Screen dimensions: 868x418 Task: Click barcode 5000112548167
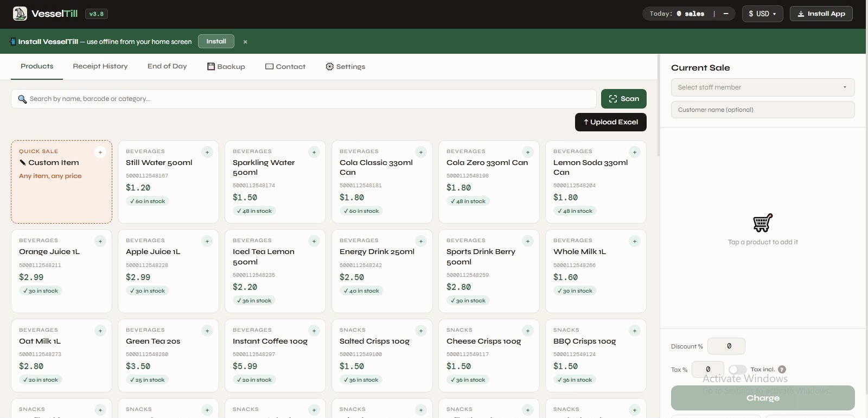(147, 176)
